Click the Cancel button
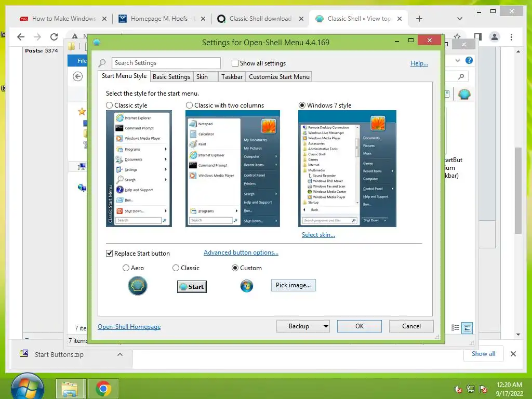Viewport: 532px width, 399px height. 411,326
